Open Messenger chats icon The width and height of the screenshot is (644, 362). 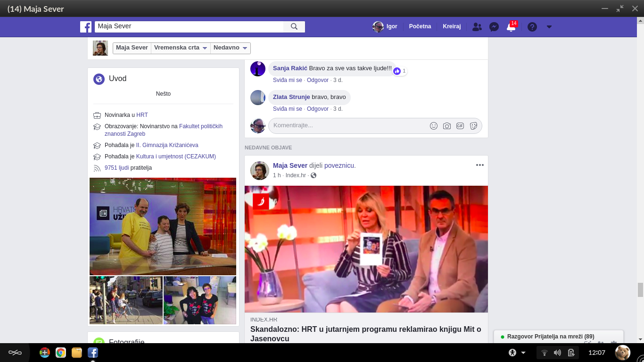point(494,27)
